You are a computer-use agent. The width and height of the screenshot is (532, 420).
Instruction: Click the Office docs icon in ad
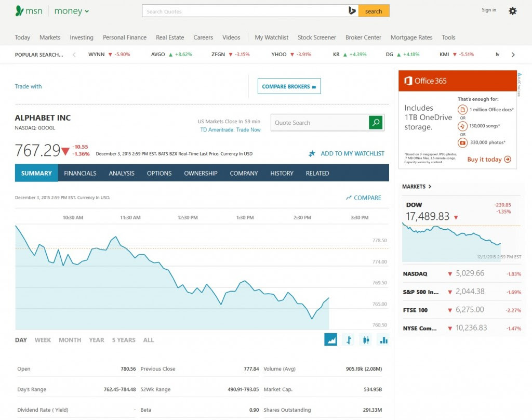click(x=462, y=110)
